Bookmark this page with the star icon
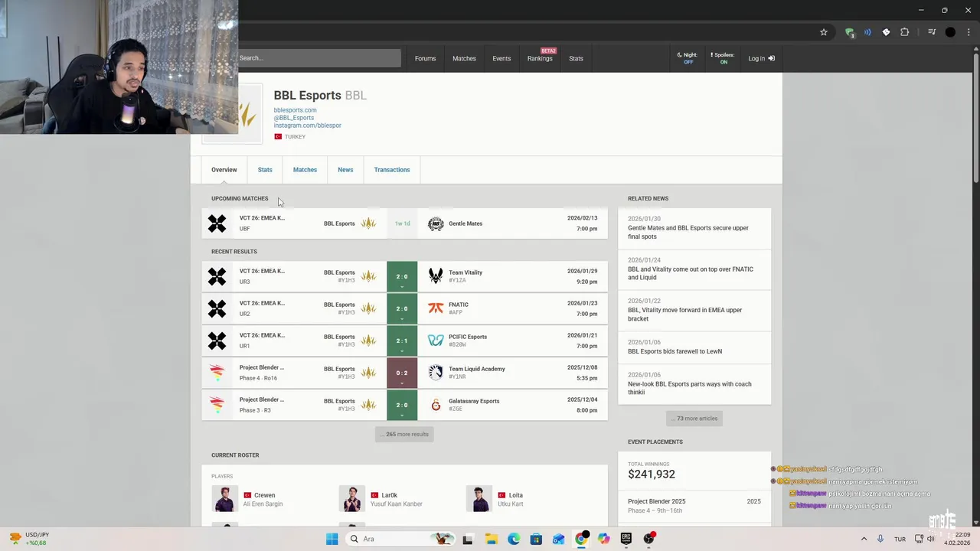Screen dimensions: 980x551 click(x=824, y=32)
